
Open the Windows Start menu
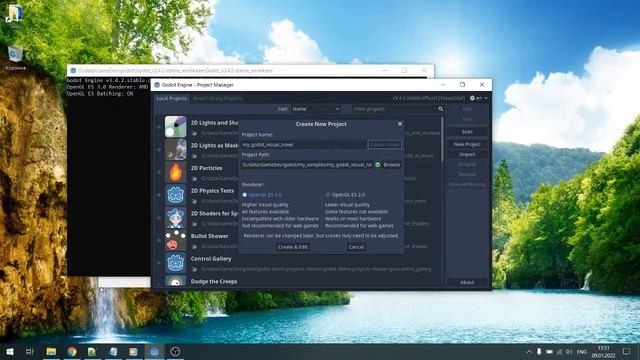tap(10, 351)
